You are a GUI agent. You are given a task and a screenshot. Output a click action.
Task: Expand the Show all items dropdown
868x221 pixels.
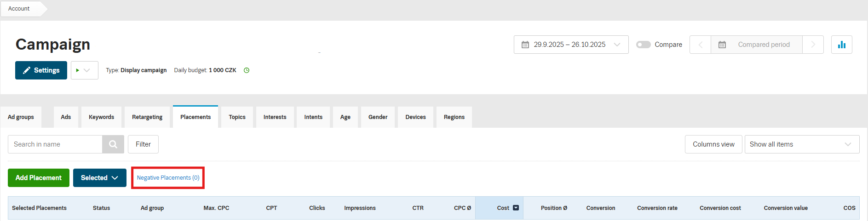tap(801, 144)
